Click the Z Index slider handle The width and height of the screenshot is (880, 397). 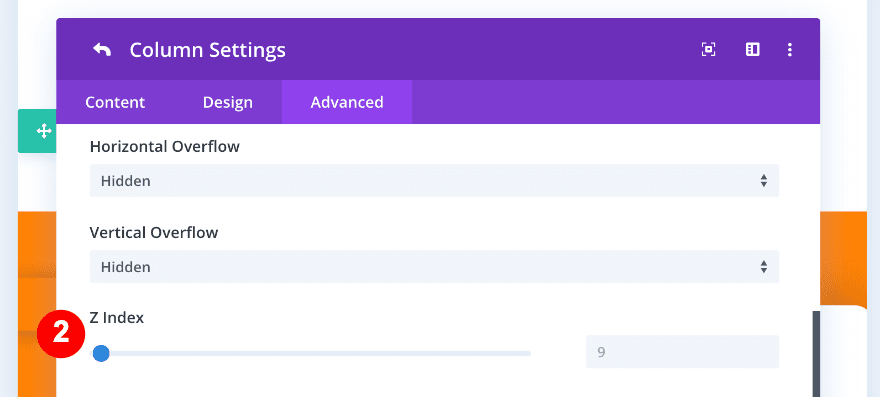[101, 353]
